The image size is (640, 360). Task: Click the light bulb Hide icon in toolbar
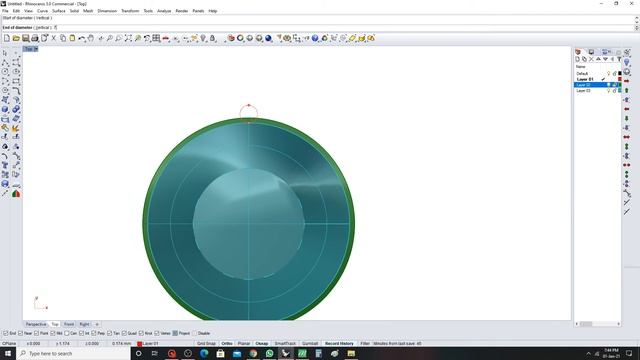pos(203,38)
